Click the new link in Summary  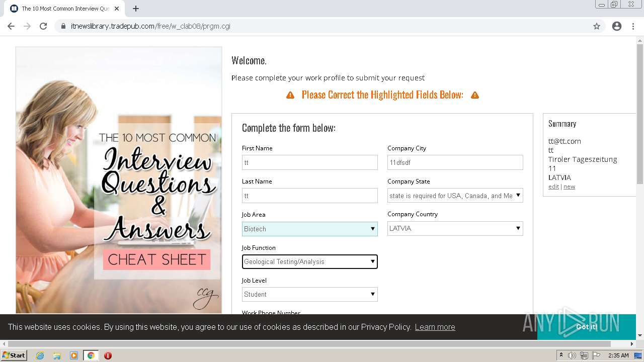coord(569,187)
